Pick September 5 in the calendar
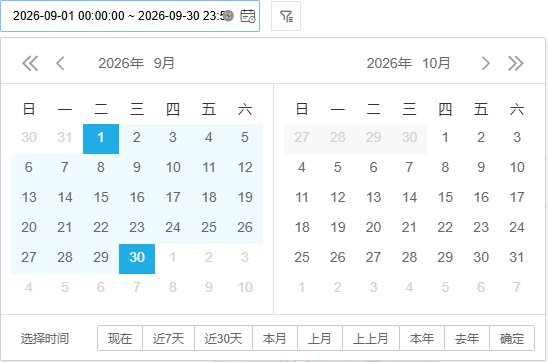This screenshot has height=362, width=548. coord(245,137)
